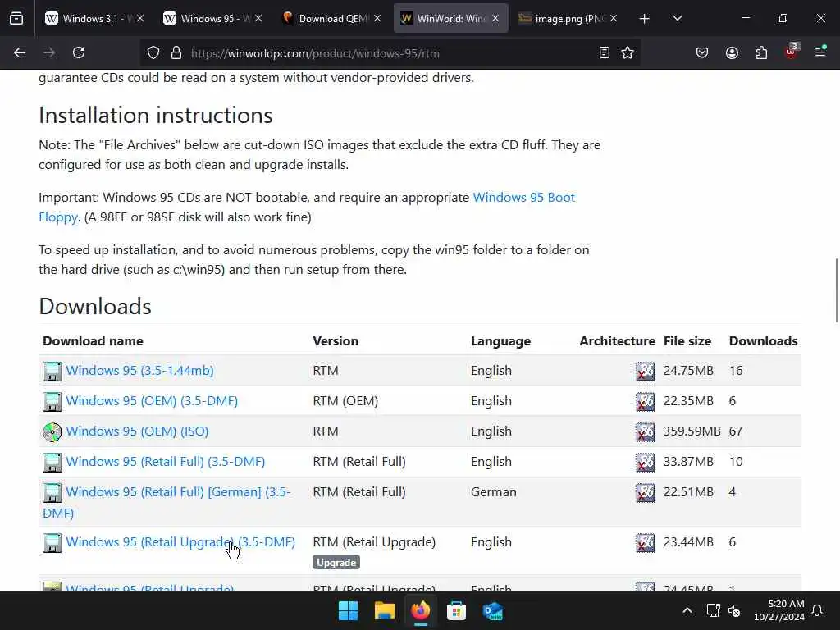The width and height of the screenshot is (840, 630).
Task: Click floppy icon for Retail Full German row
Action: coord(52,493)
